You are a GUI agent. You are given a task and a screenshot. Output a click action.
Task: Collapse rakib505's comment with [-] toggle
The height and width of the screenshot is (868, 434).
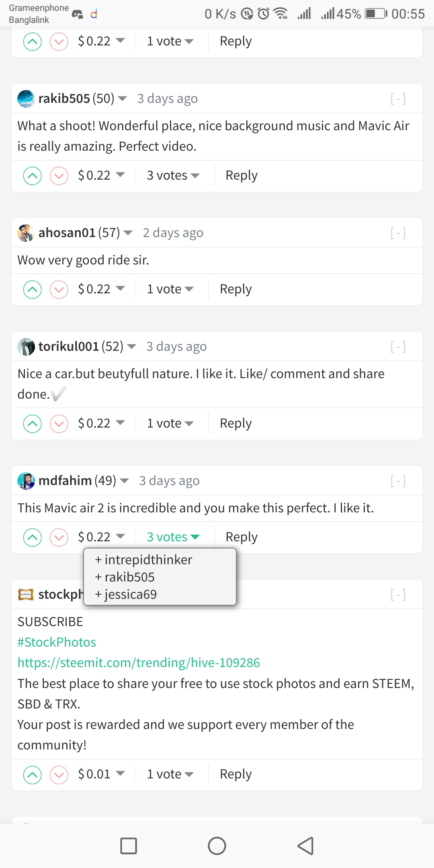point(398,98)
